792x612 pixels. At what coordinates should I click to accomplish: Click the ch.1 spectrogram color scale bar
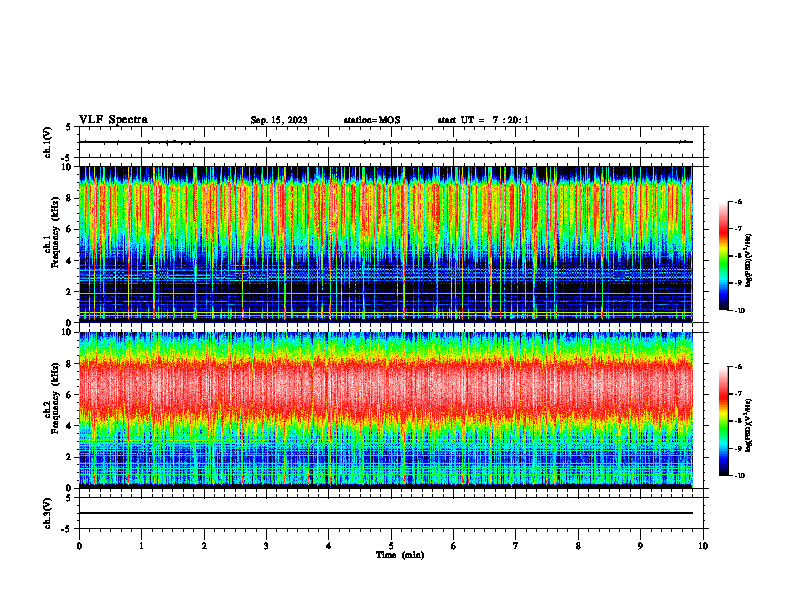coord(724,256)
